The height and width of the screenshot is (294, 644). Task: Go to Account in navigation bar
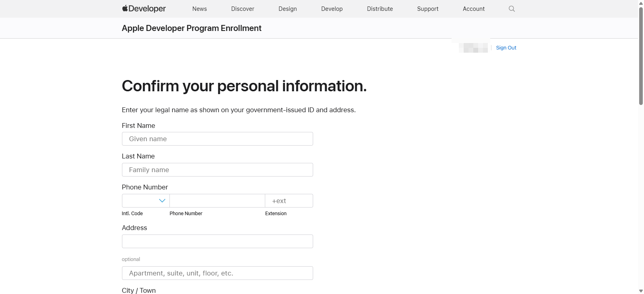pos(473,9)
